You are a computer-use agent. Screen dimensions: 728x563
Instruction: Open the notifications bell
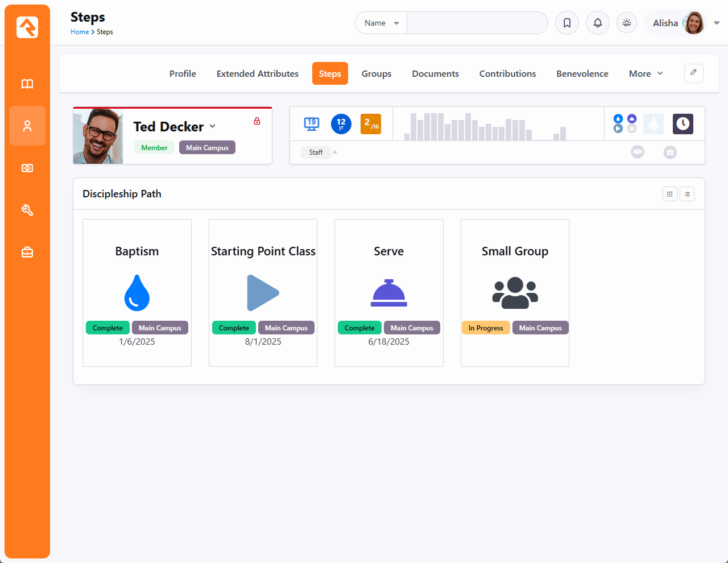(598, 23)
